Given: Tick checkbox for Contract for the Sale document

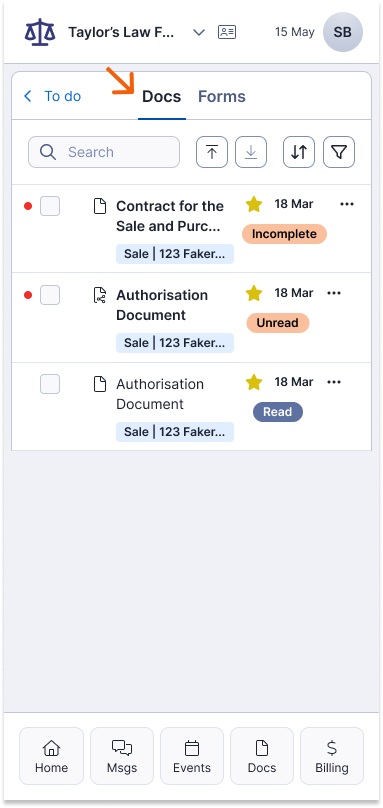Looking at the screenshot, I should click(x=50, y=206).
